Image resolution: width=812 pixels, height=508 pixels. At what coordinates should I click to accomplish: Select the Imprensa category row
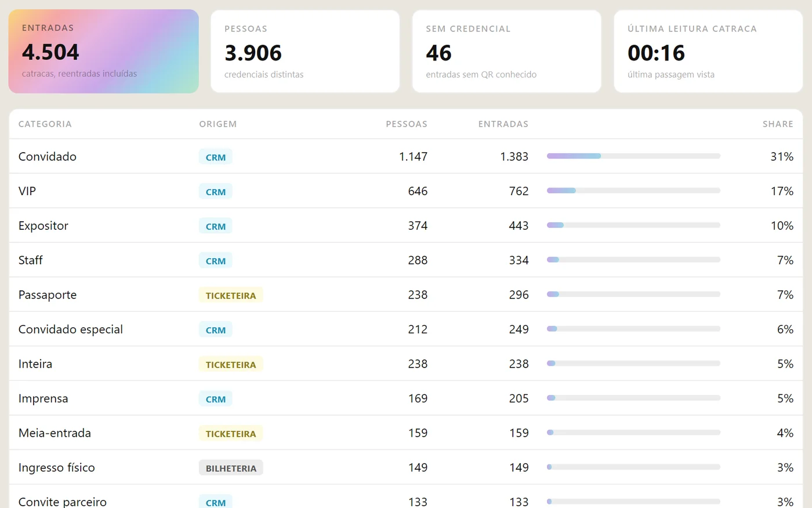coord(406,398)
